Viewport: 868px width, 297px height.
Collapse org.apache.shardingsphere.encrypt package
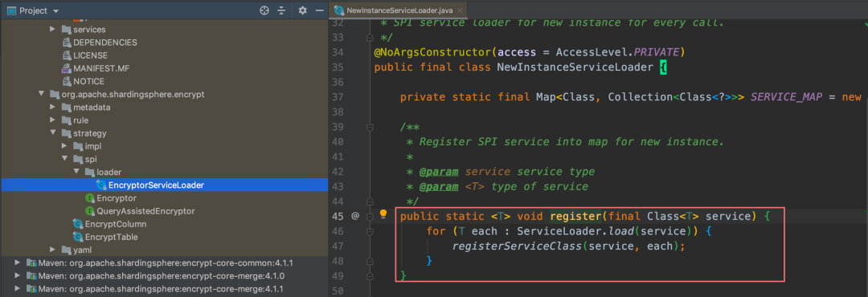click(x=41, y=94)
